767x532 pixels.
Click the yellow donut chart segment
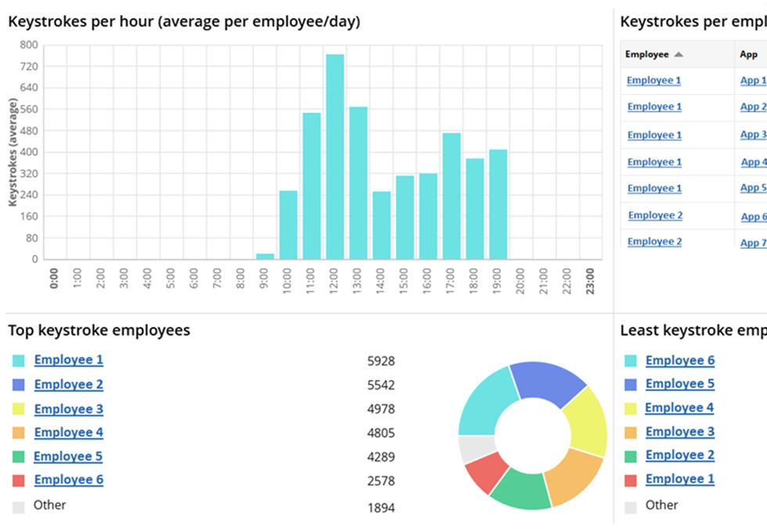(587, 422)
